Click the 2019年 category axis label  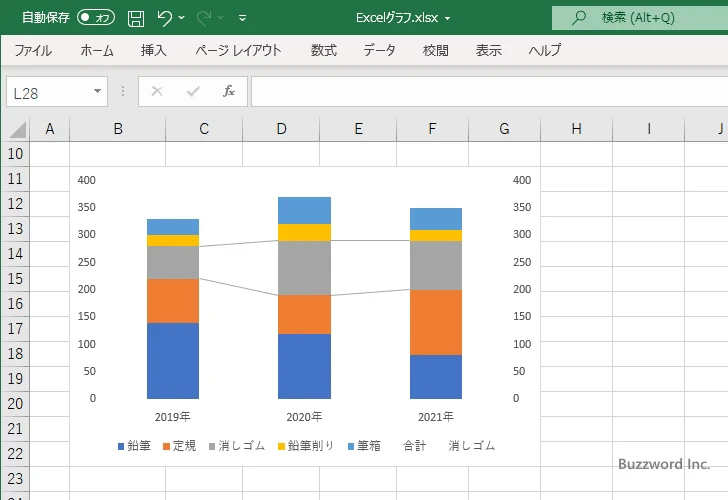tap(173, 417)
